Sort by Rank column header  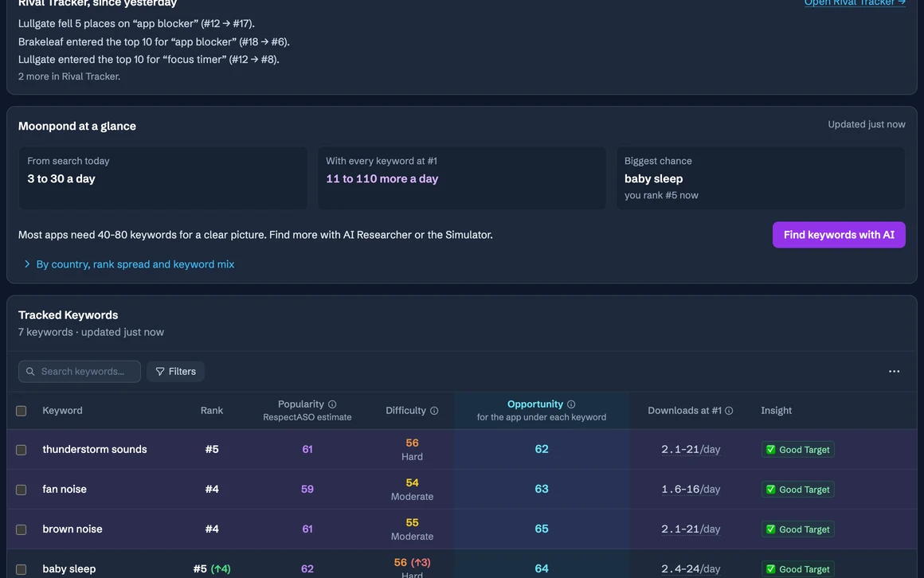[x=212, y=410]
